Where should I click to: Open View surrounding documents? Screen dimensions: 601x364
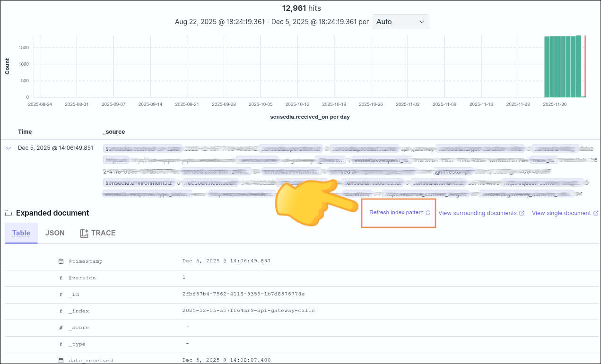tap(478, 213)
